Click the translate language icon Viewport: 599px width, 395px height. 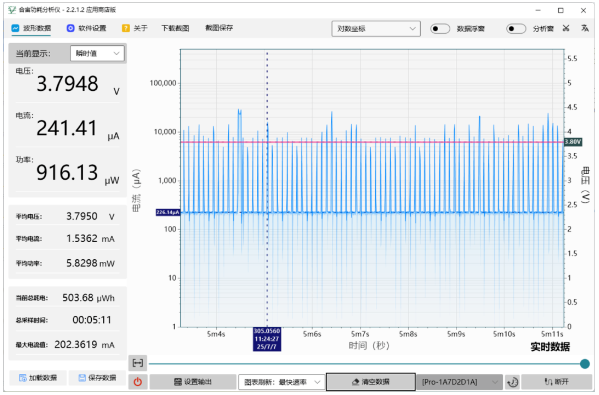[585, 28]
